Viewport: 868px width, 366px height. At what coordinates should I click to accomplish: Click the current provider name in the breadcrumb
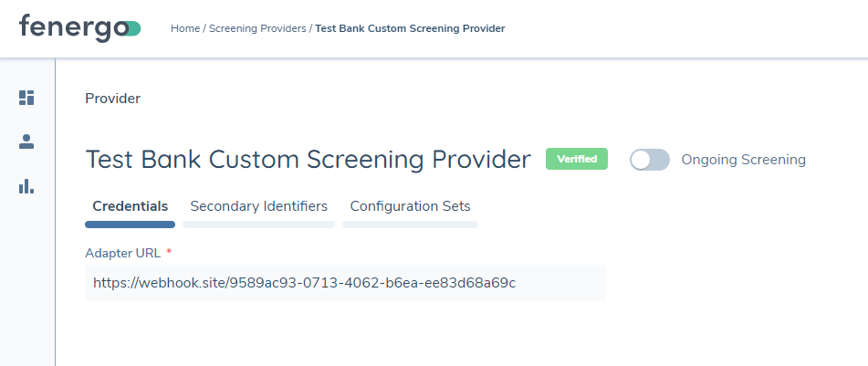(410, 28)
